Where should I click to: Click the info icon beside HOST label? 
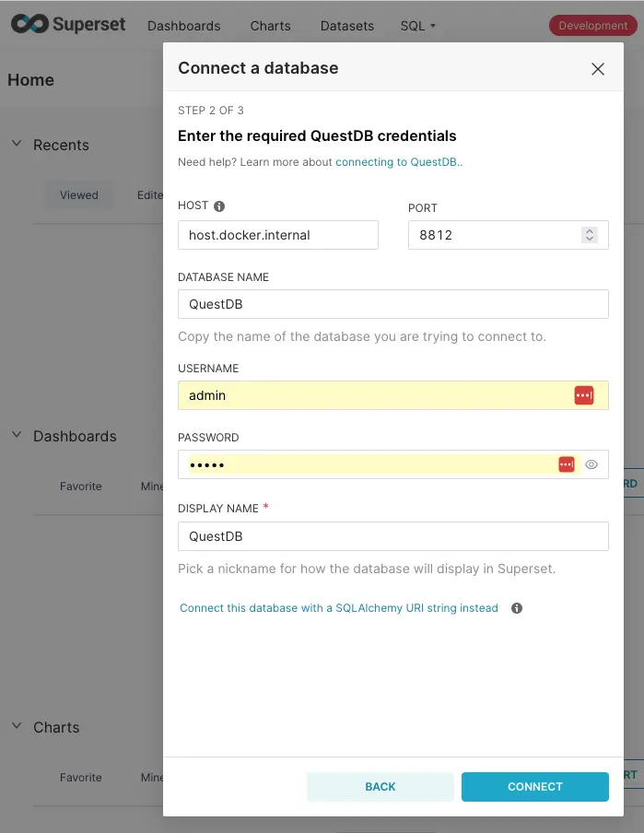coord(218,205)
